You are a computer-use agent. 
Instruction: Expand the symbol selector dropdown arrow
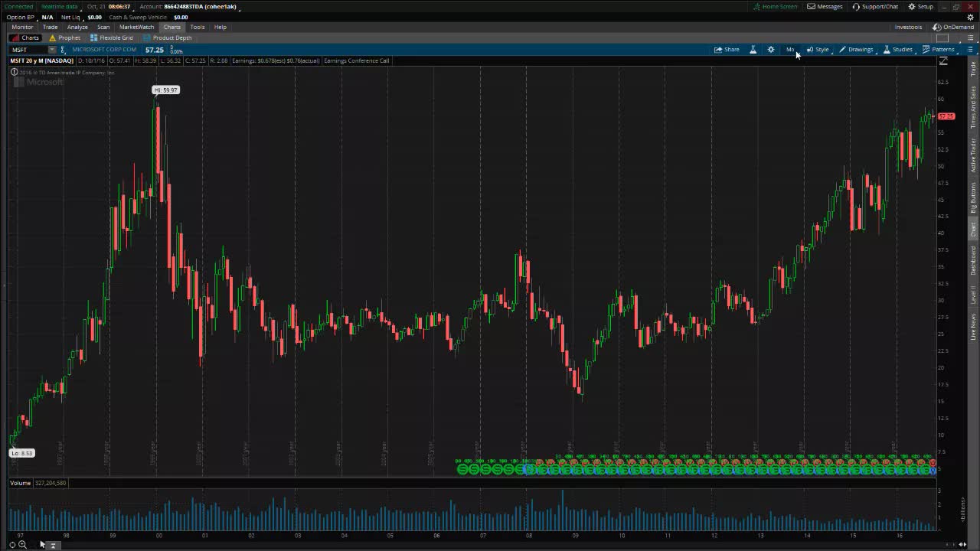tap(52, 50)
